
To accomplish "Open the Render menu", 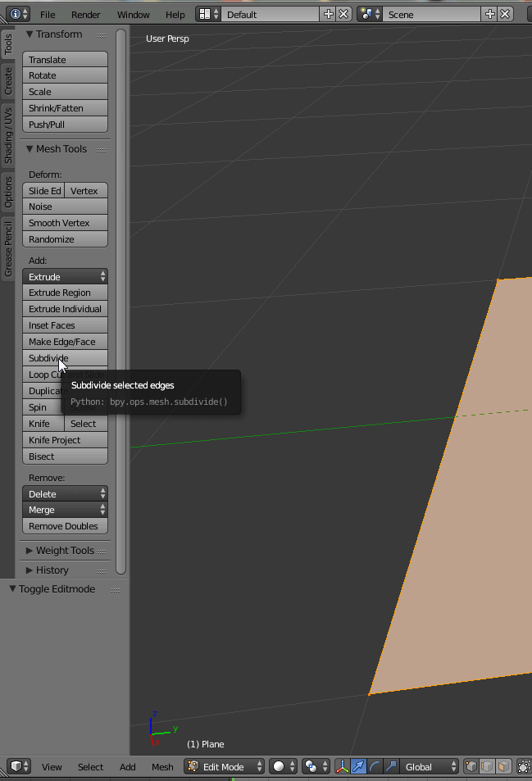I will pyautogui.click(x=86, y=15).
